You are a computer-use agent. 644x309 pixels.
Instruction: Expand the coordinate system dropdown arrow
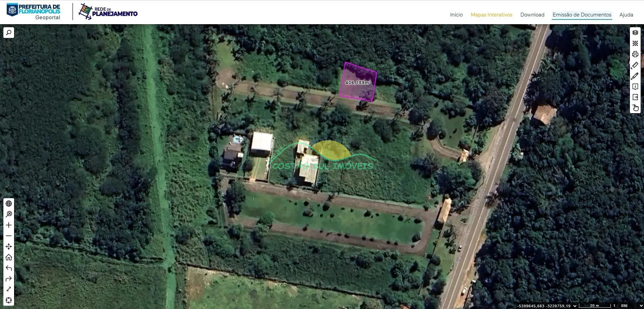point(575,306)
